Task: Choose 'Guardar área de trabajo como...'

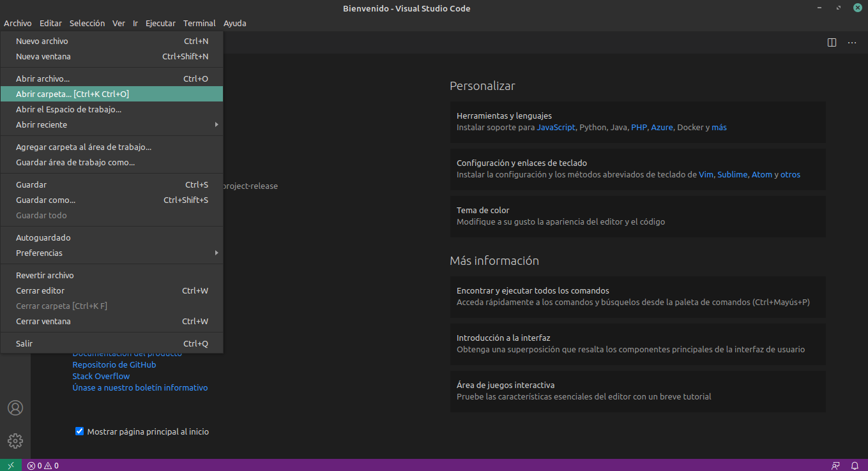Action: [x=112, y=162]
